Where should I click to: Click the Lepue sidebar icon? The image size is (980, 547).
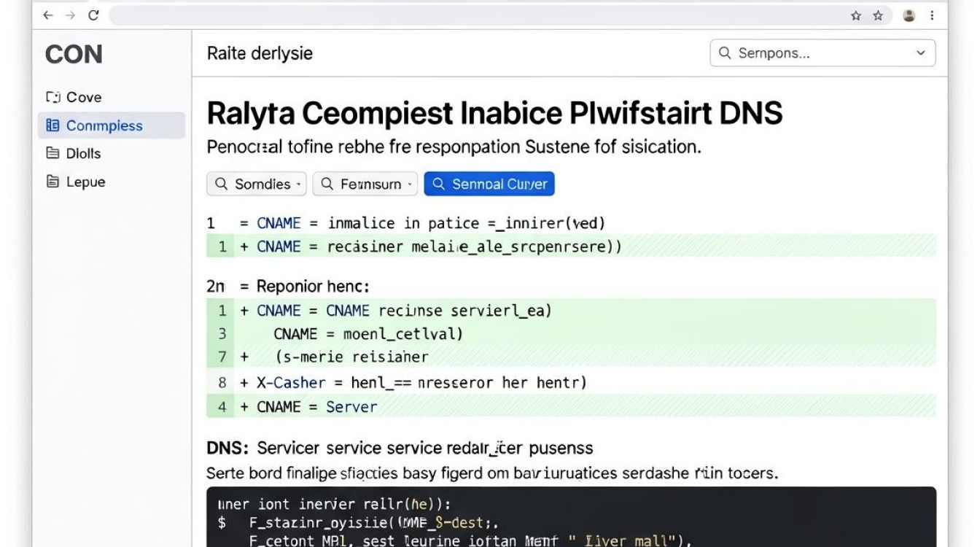(52, 182)
